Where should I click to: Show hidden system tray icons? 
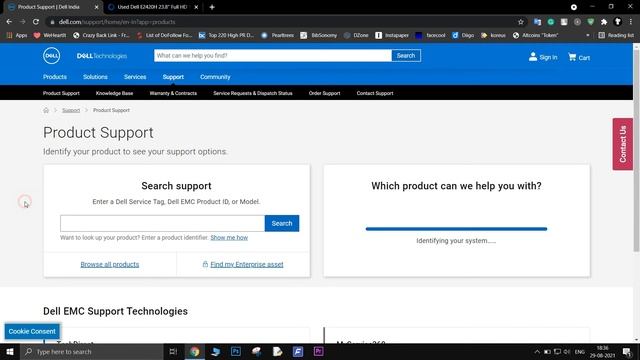pos(537,352)
